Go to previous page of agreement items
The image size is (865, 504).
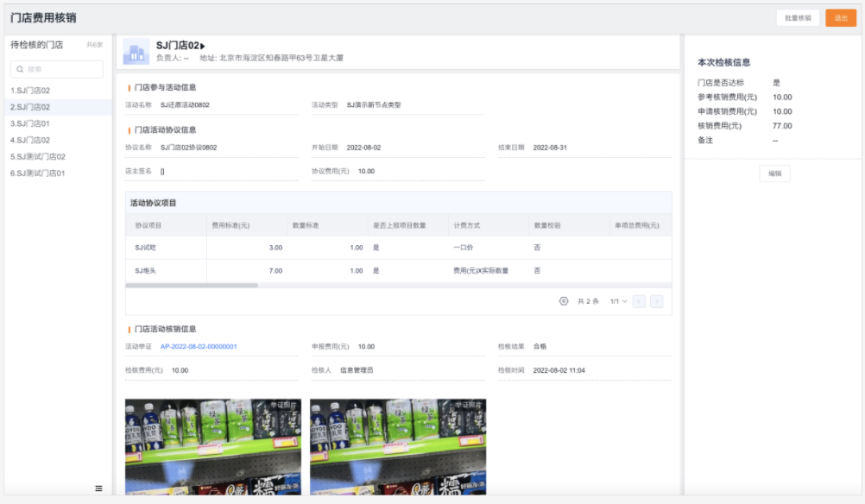tap(639, 301)
